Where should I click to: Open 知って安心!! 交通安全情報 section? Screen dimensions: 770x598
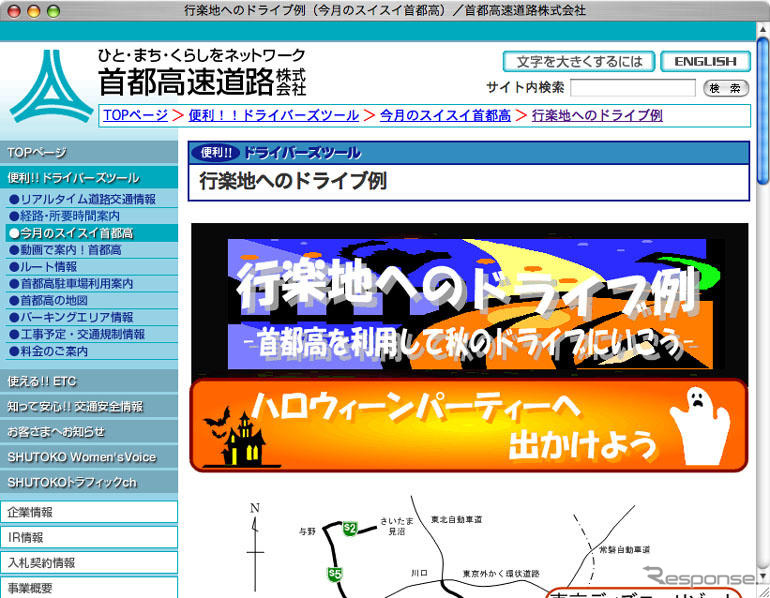tap(89, 407)
